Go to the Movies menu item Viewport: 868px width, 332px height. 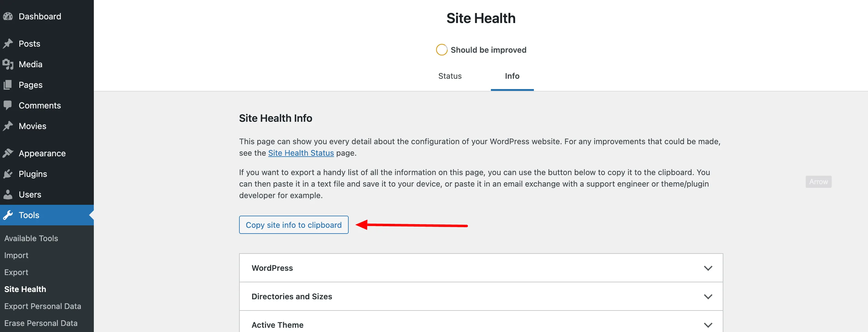pos(32,126)
